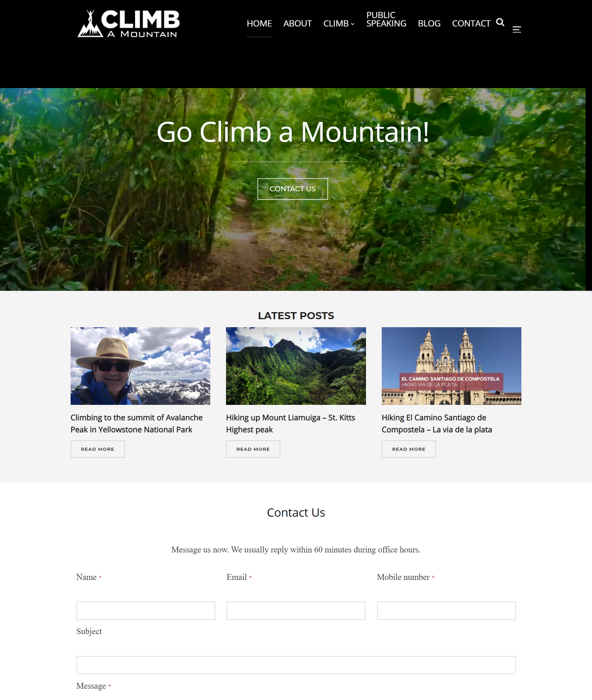Click the Hiking El Camino Santiago title link
Image resolution: width=592 pixels, height=700 pixels.
437,423
